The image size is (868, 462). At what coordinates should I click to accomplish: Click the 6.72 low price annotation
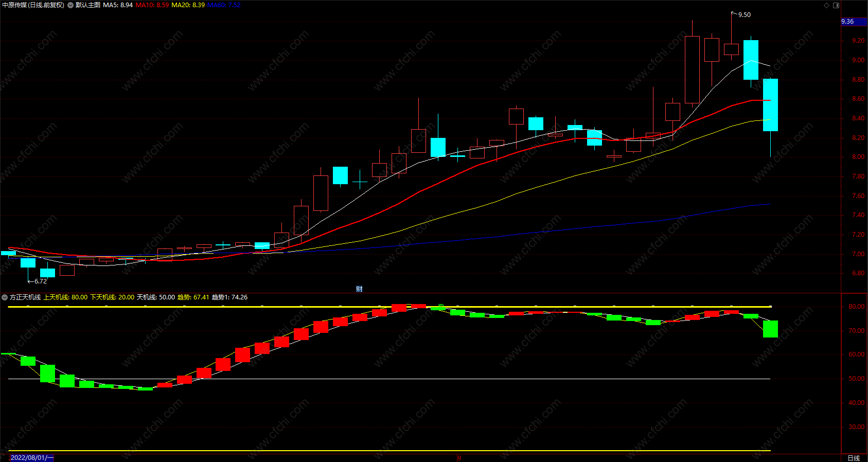(x=41, y=281)
